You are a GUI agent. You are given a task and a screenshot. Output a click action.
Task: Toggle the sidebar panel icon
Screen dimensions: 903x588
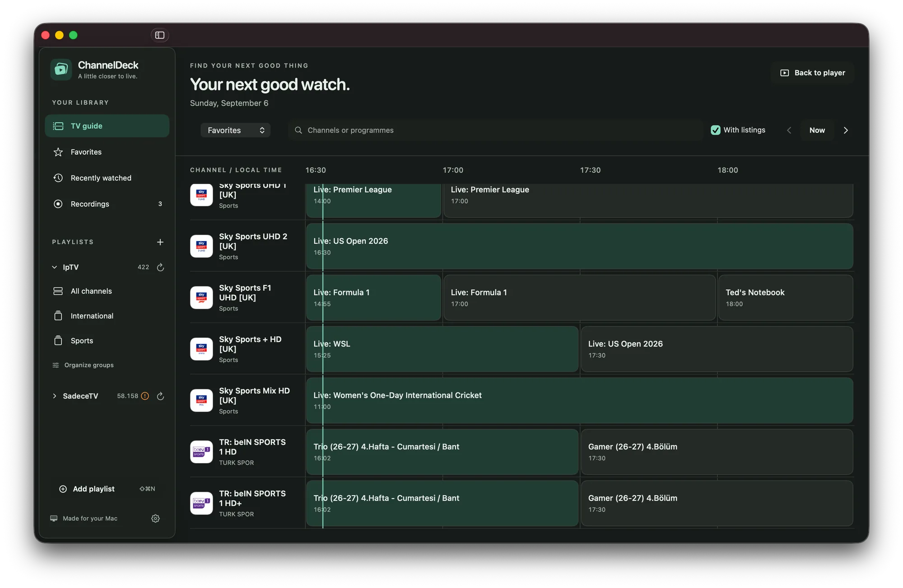click(159, 35)
